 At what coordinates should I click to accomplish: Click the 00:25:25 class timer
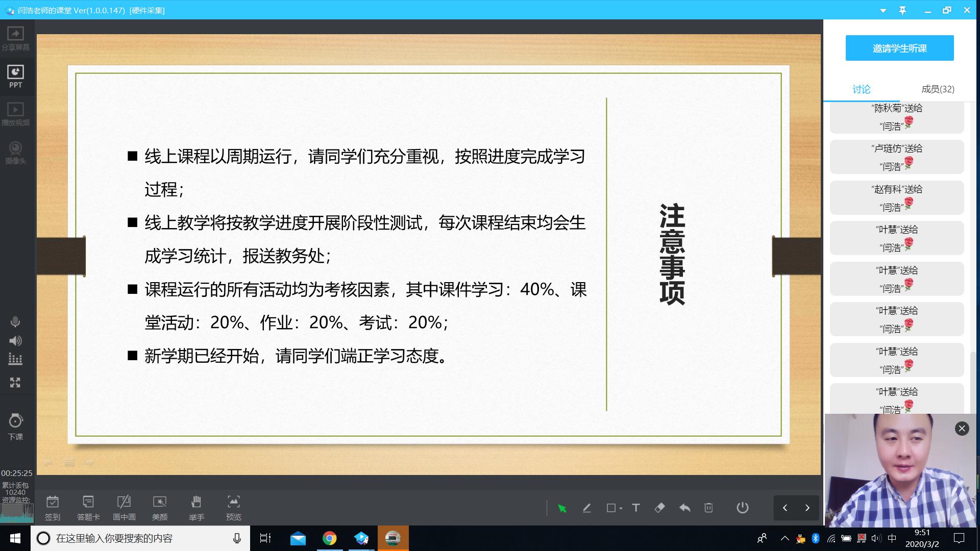[16, 473]
